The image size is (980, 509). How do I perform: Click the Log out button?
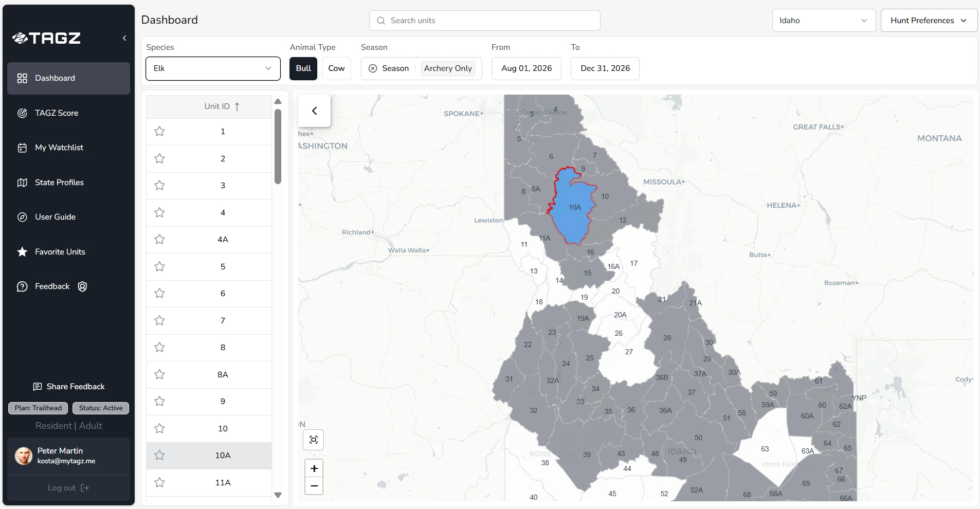pos(68,488)
